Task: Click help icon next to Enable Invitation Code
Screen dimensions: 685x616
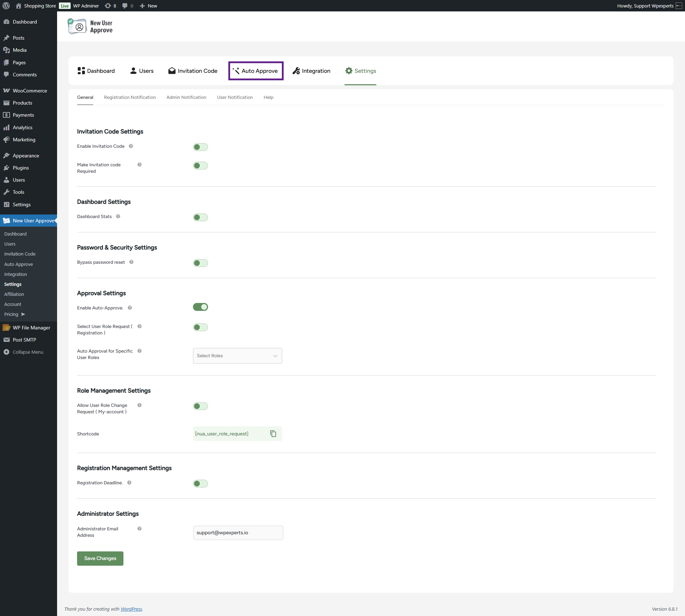Action: [x=131, y=146]
